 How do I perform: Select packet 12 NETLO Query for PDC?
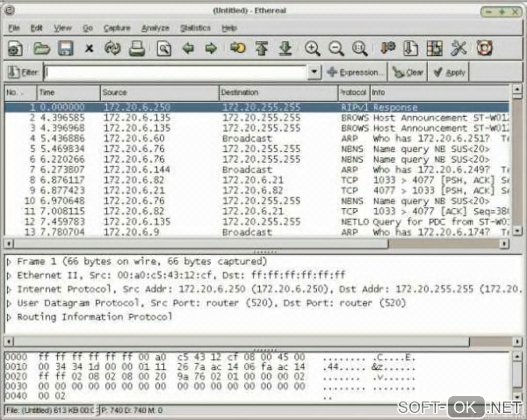[257, 222]
